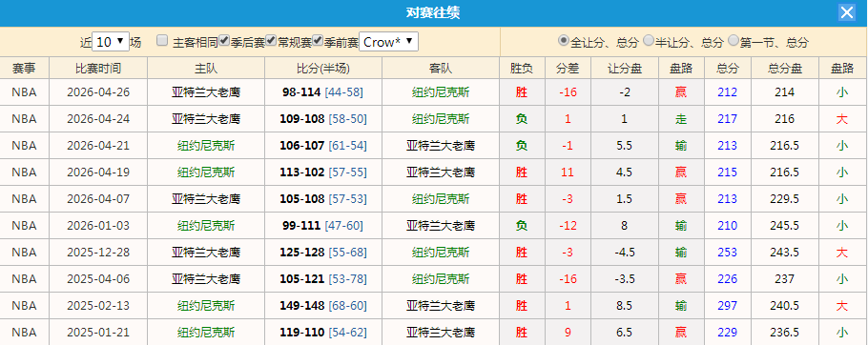Click point difference 11
868x345 pixels.
(568, 172)
